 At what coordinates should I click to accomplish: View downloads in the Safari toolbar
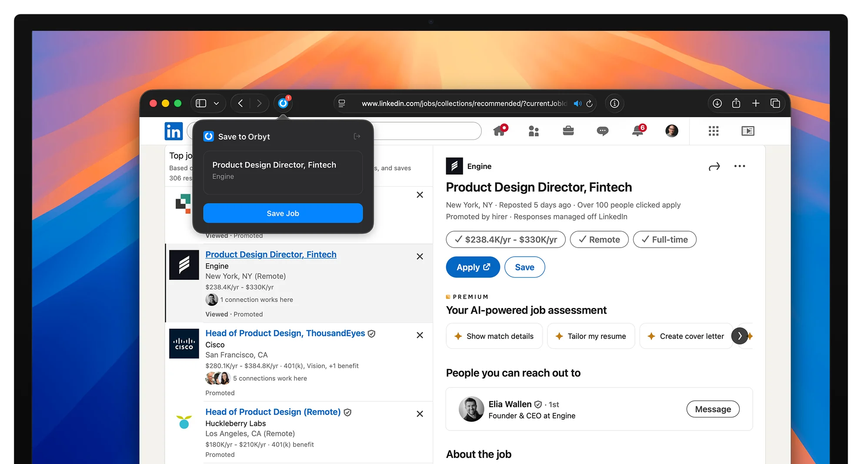coord(717,103)
